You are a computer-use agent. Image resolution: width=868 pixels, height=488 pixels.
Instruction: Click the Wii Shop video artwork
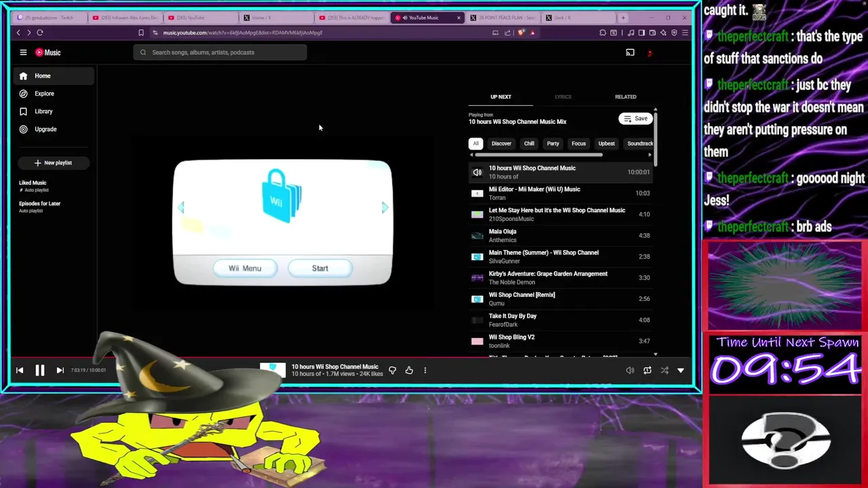tap(283, 223)
